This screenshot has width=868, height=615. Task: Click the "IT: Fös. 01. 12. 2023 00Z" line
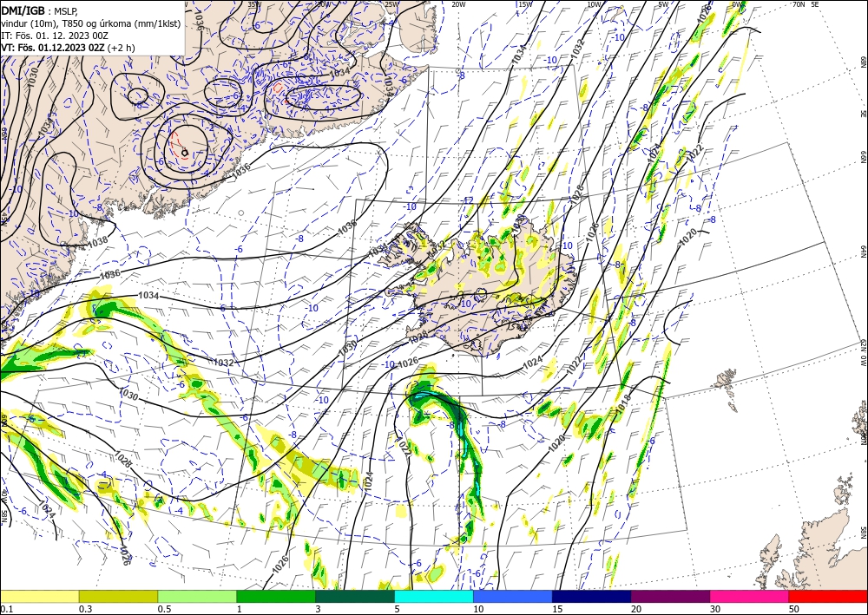[x=54, y=35]
